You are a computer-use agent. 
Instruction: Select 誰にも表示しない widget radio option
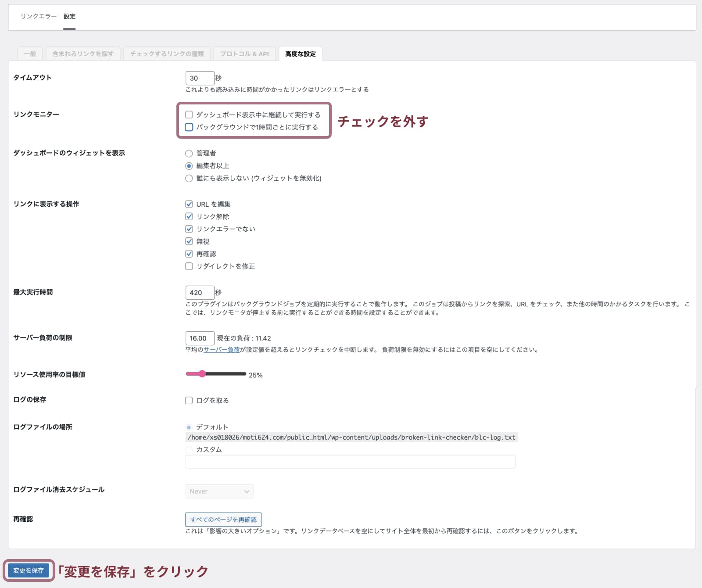(x=189, y=178)
